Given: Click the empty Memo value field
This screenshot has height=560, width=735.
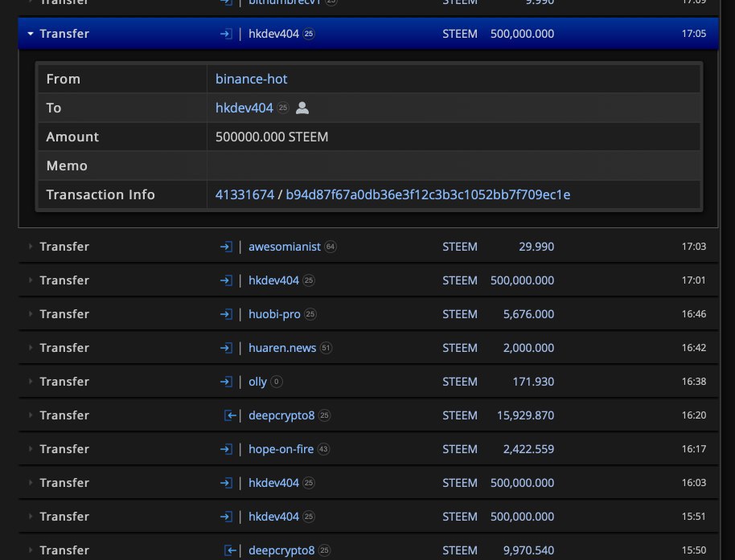Looking at the screenshot, I should pos(454,166).
